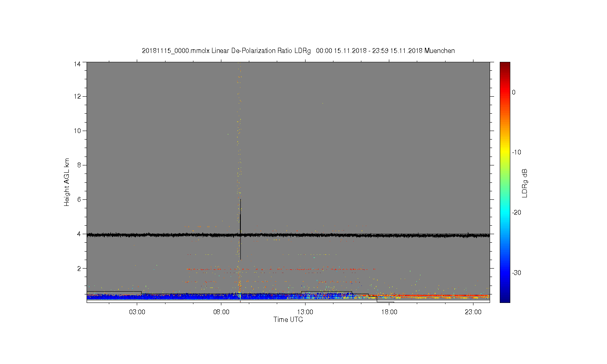
Task: Click the height tick label '2'
Action: coord(79,268)
